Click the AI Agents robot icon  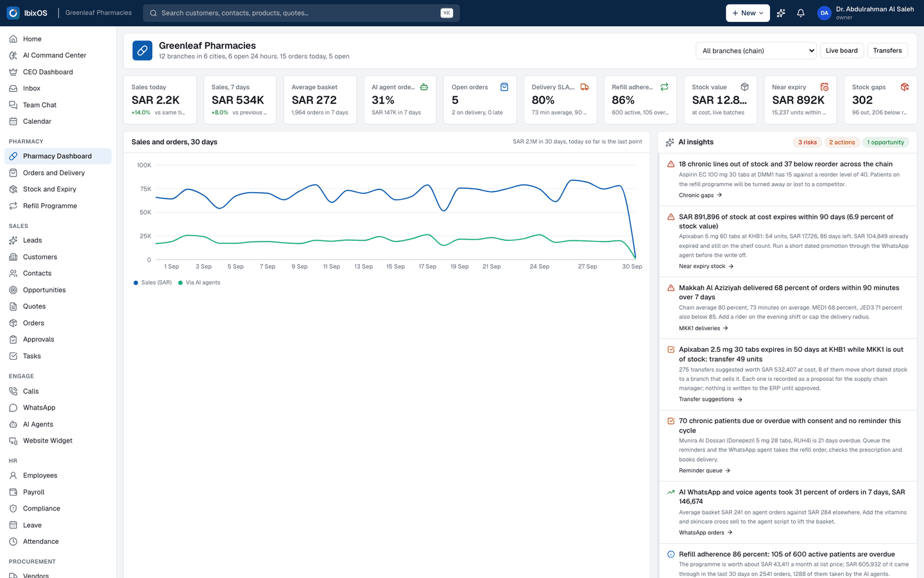[x=13, y=425]
